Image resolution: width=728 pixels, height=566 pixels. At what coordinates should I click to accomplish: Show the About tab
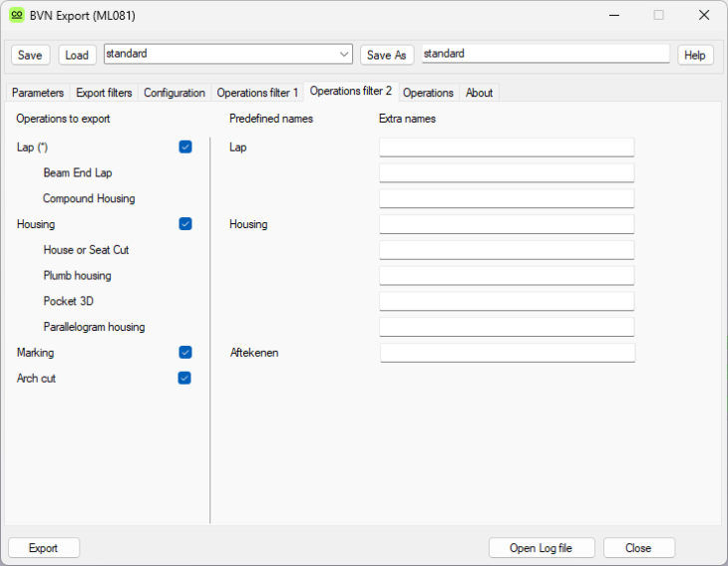pyautogui.click(x=480, y=93)
